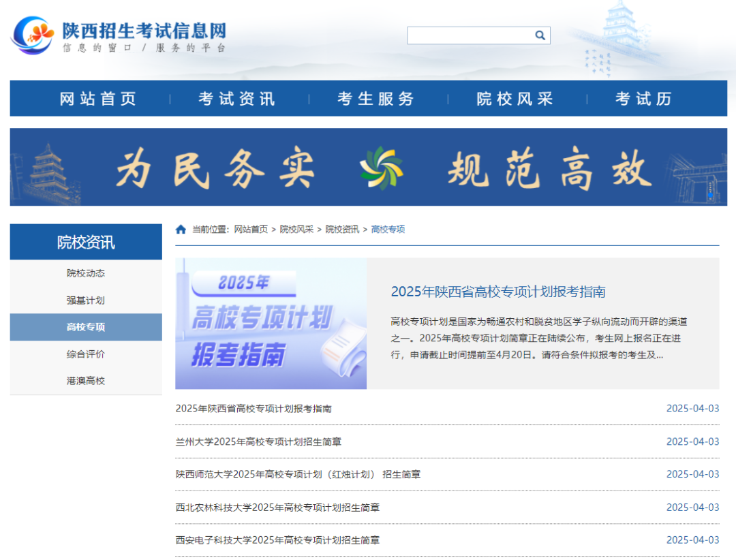
Task: Select 港澳高校 in the sidebar
Action: coord(85,380)
